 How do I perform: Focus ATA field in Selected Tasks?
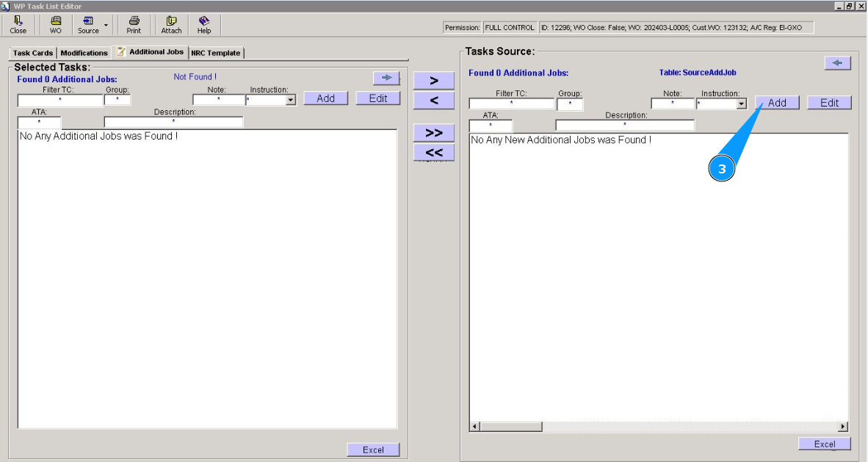40,123
